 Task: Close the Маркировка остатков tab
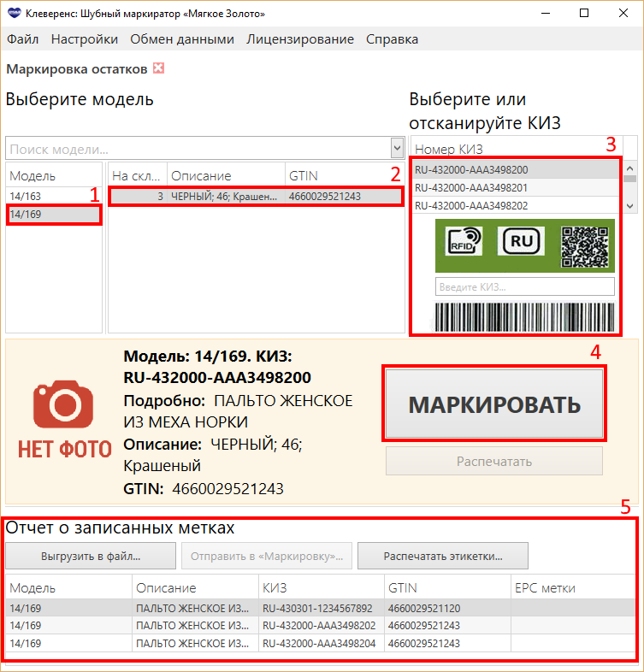(158, 68)
